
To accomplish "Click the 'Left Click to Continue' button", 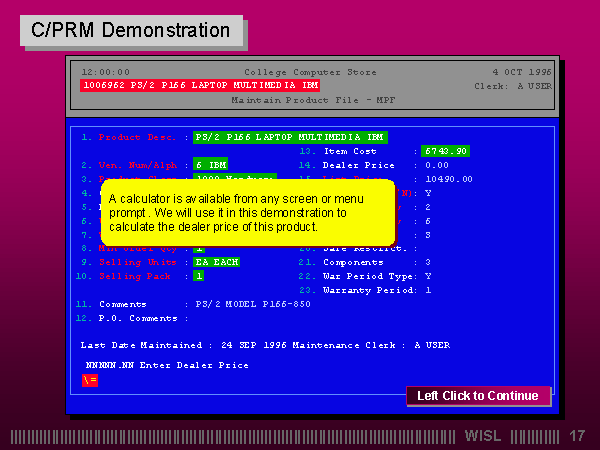I will click(x=478, y=396).
